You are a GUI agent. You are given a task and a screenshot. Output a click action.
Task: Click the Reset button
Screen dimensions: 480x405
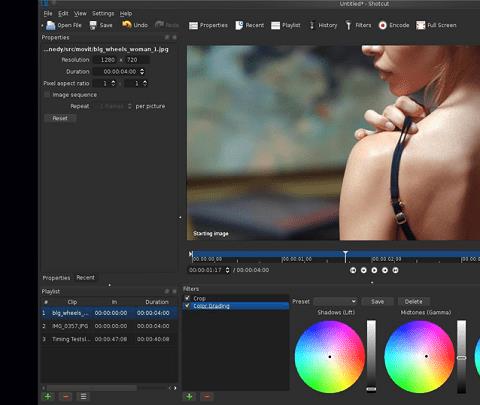(60, 118)
